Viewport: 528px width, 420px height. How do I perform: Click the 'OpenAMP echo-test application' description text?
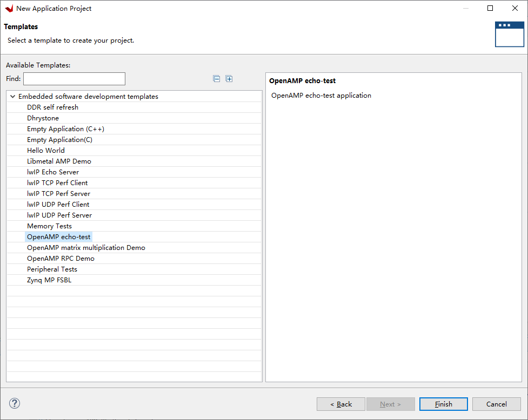[321, 96]
